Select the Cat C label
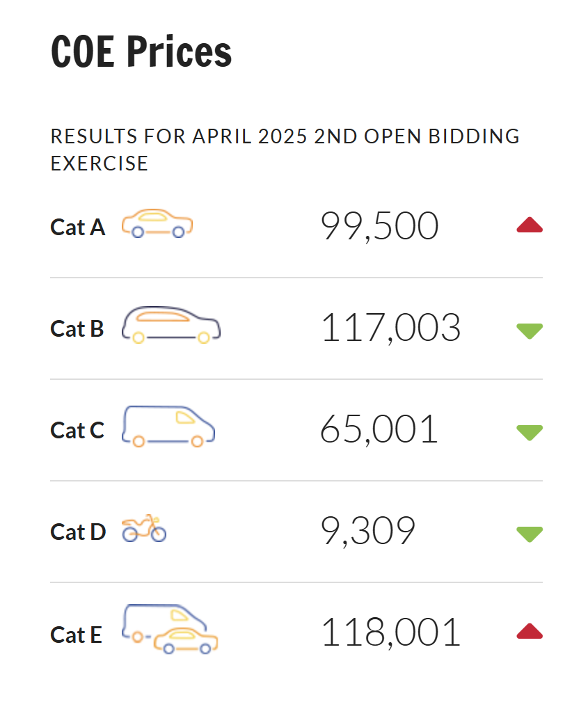 [x=77, y=430]
